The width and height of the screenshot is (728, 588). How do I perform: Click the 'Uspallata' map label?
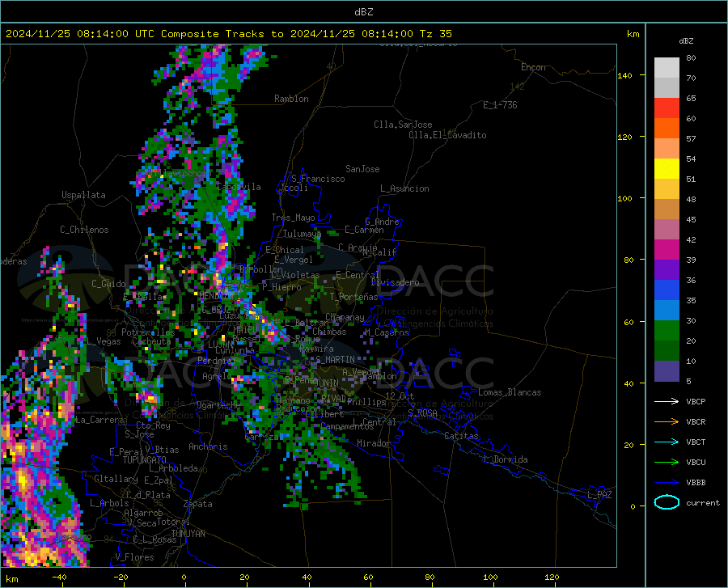click(83, 196)
